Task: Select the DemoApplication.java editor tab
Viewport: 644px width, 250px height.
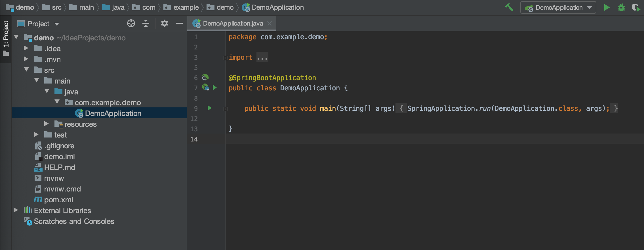Action: pyautogui.click(x=233, y=23)
